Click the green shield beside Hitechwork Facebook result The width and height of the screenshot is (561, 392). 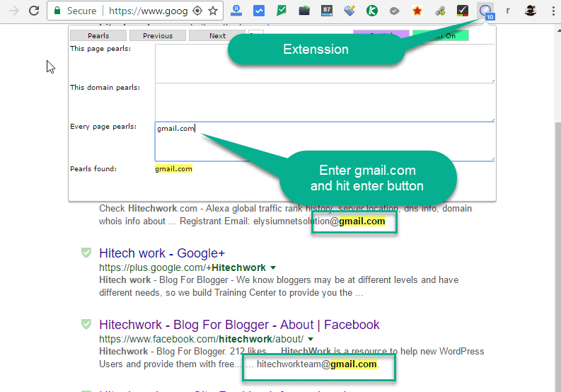(x=86, y=324)
